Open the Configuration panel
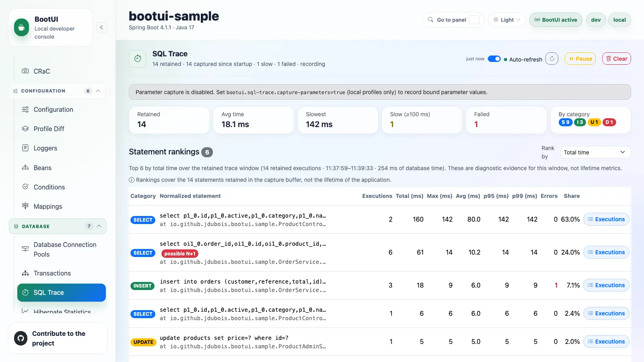The width and height of the screenshot is (644, 362). (x=61, y=109)
